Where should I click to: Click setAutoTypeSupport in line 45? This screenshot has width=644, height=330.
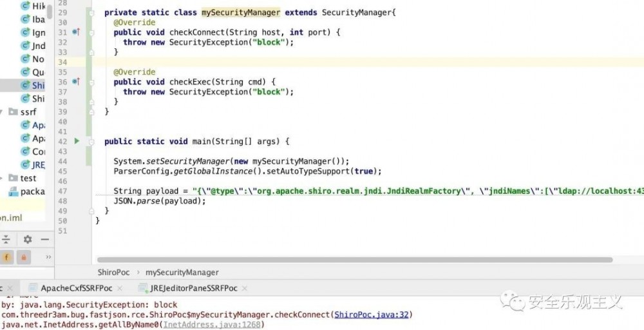308,171
